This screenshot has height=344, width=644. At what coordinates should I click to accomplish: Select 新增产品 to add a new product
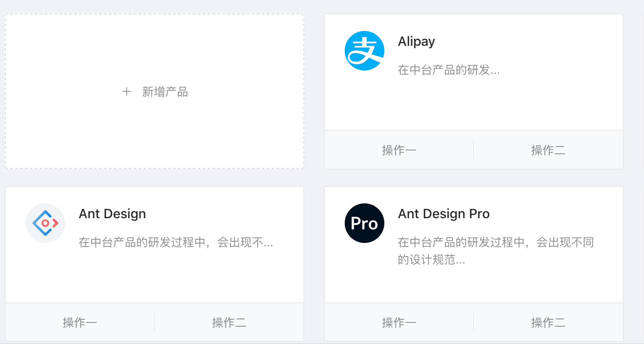pyautogui.click(x=165, y=92)
